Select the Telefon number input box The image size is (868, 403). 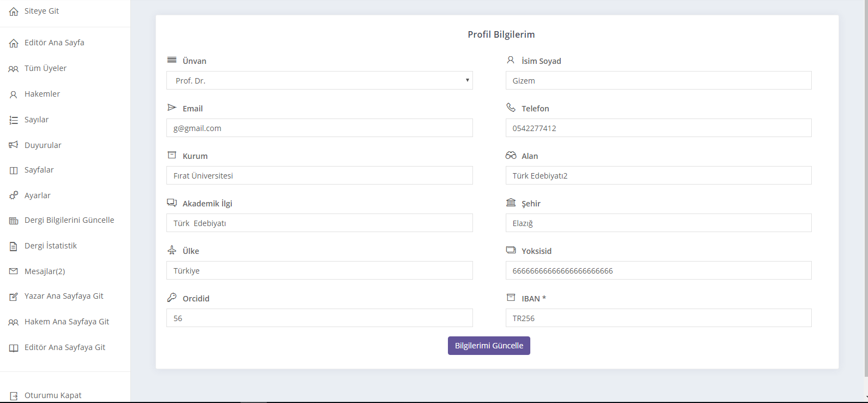pos(658,128)
